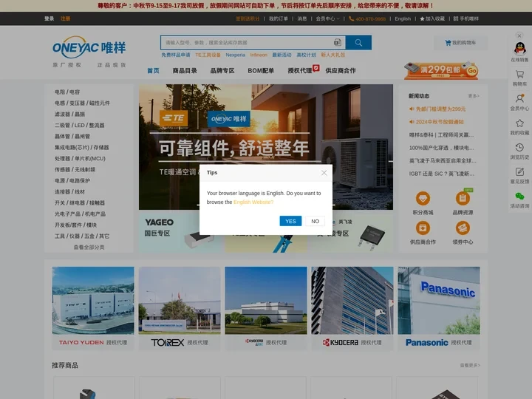Screen dimensions: 532x399
Task: Select the 授权代理 nav tab
Action: [300, 71]
